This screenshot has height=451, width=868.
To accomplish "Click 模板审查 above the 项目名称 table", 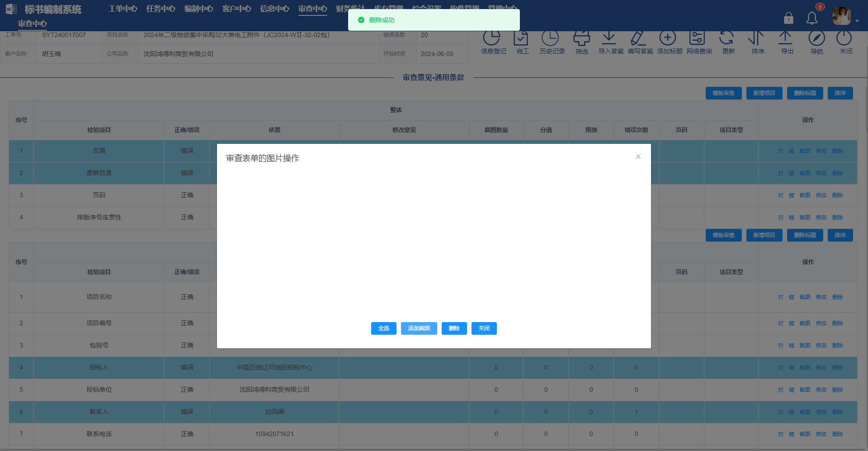I will pos(724,235).
